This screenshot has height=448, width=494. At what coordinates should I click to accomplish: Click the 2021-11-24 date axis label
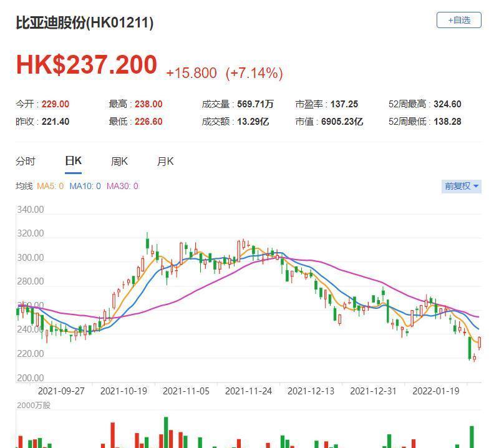pos(249,391)
